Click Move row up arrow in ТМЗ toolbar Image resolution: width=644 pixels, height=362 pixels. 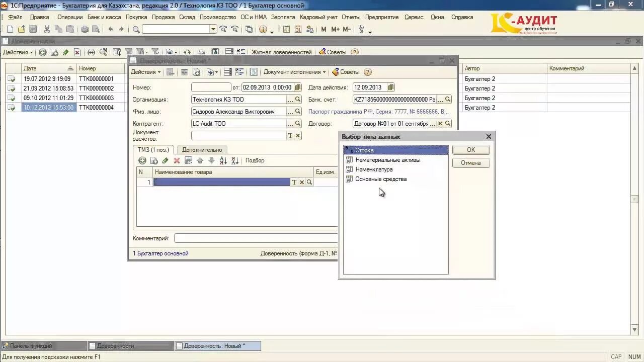(x=200, y=160)
